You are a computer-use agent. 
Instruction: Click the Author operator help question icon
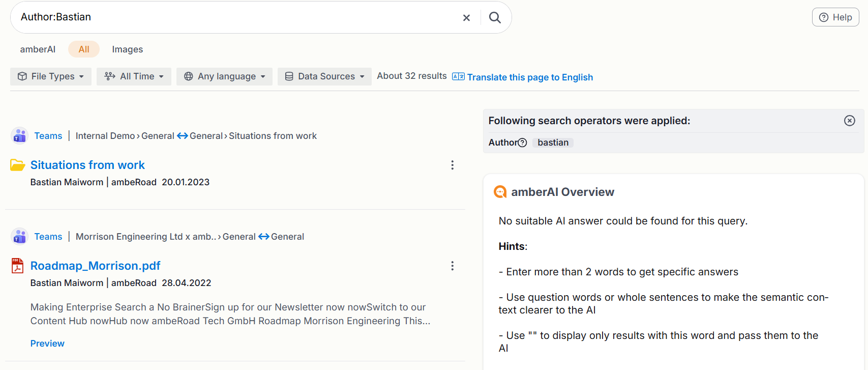(x=522, y=143)
